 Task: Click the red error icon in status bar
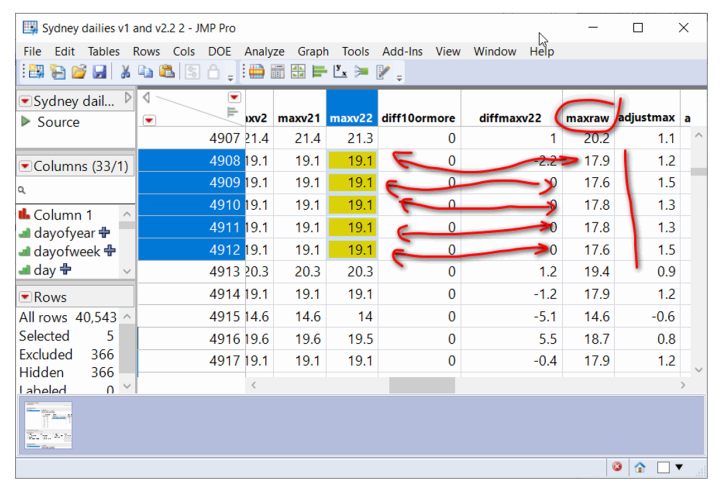(617, 467)
